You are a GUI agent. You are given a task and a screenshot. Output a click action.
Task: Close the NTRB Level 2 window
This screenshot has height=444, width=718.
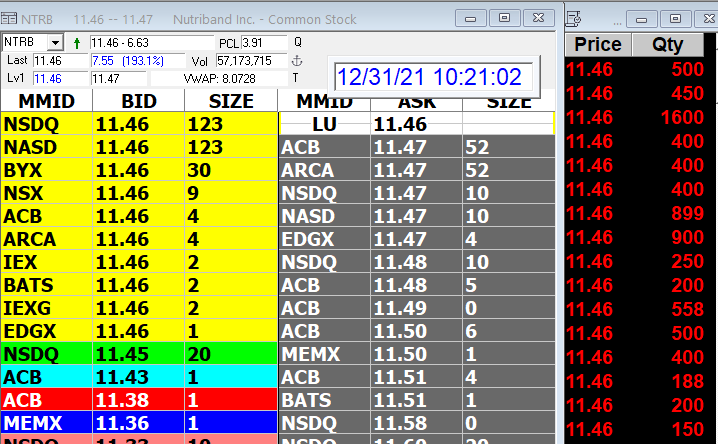tap(538, 18)
